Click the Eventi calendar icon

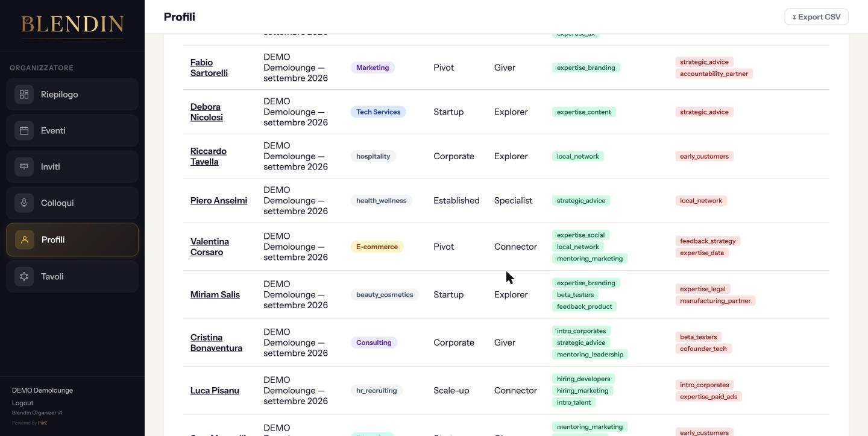tap(24, 131)
